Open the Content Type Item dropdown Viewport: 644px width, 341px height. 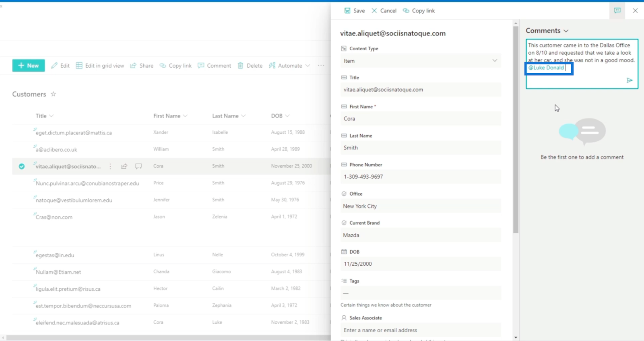click(421, 61)
